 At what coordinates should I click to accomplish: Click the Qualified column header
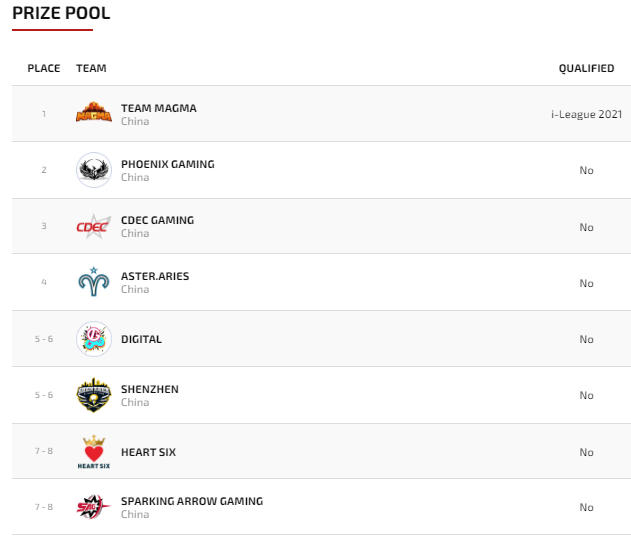(x=586, y=68)
